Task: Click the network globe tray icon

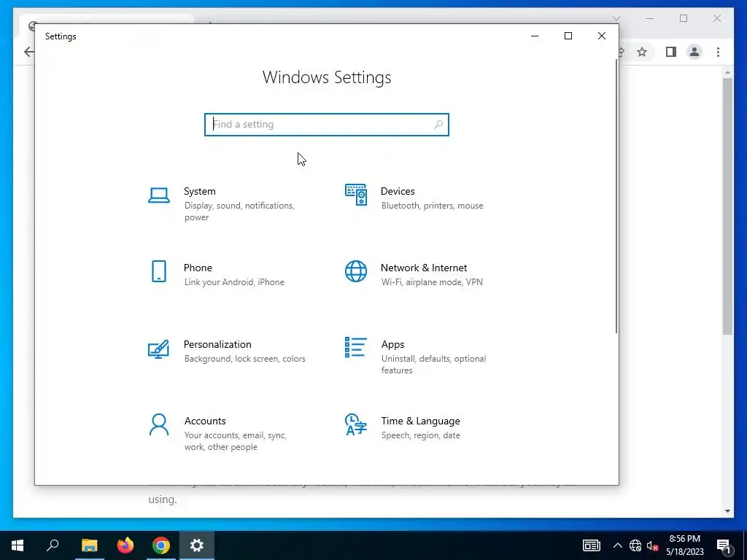Action: [635, 545]
